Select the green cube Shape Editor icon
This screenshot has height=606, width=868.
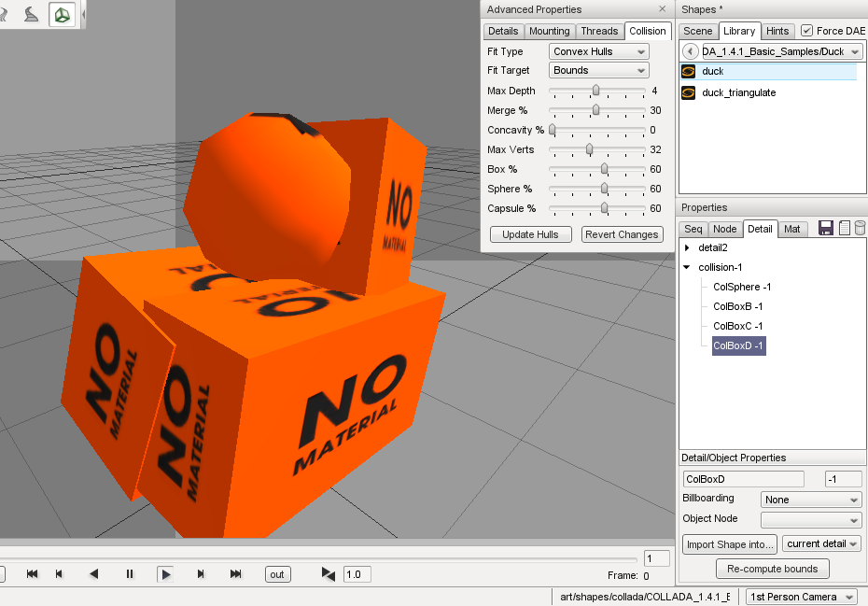point(62,15)
